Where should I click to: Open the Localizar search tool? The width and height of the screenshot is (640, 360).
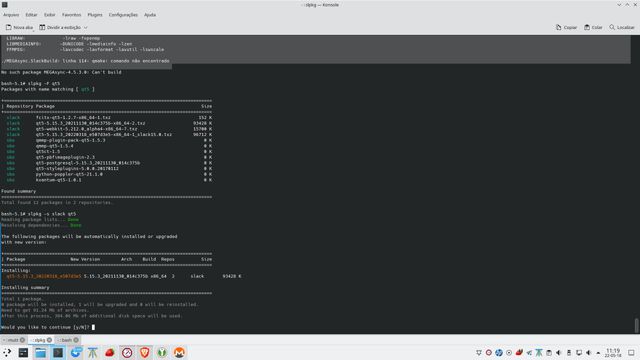click(x=622, y=27)
